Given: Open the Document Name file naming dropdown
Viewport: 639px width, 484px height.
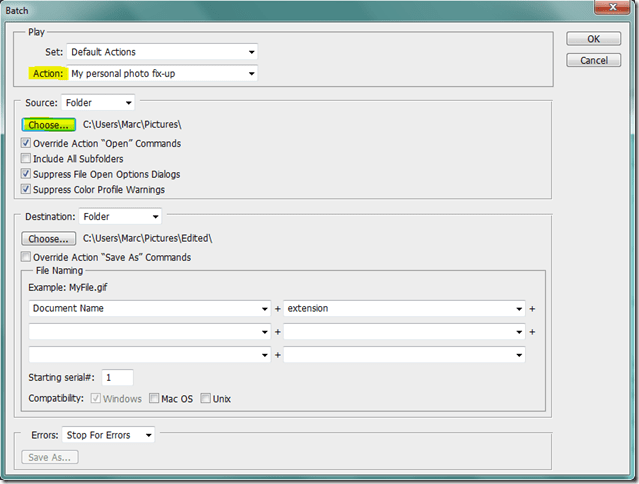Looking at the screenshot, I should [150, 309].
